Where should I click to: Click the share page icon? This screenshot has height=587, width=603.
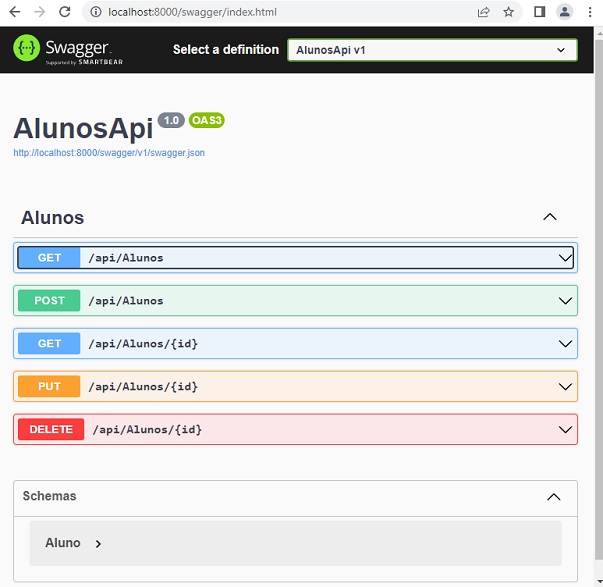coord(484,12)
